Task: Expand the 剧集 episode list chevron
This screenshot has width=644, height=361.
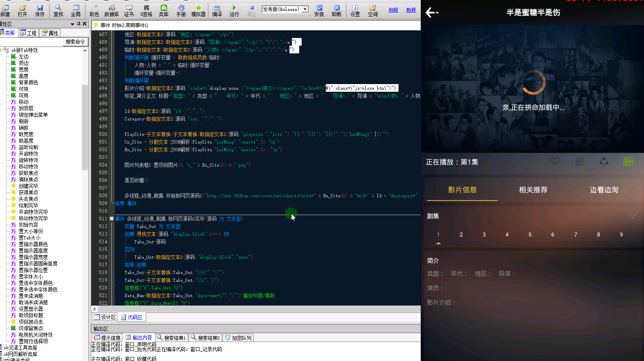Action: [632, 216]
